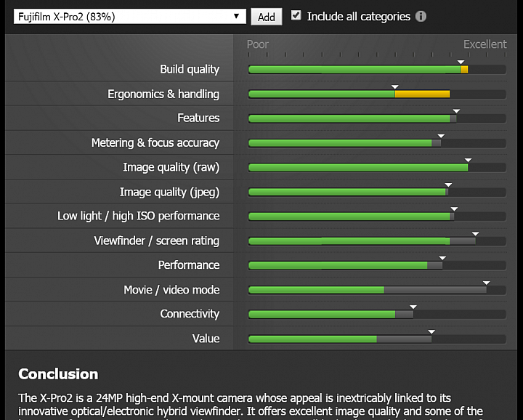The width and height of the screenshot is (523, 420).
Task: Click the Conclusion heading
Action: tap(58, 374)
